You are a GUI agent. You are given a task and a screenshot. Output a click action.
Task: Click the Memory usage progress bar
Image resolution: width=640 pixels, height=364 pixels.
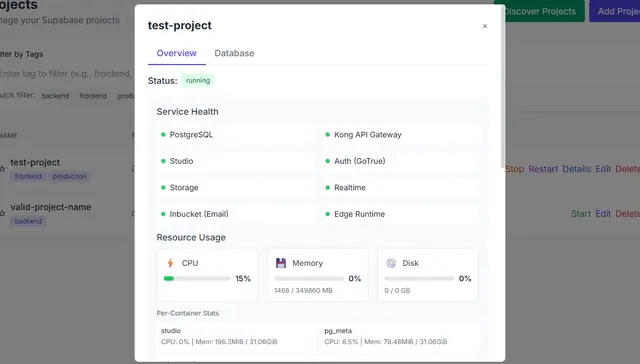pos(309,279)
